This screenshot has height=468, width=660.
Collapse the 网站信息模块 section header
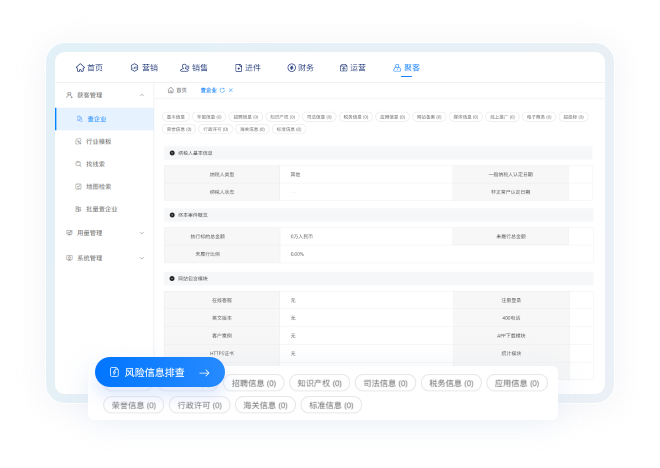click(x=172, y=278)
